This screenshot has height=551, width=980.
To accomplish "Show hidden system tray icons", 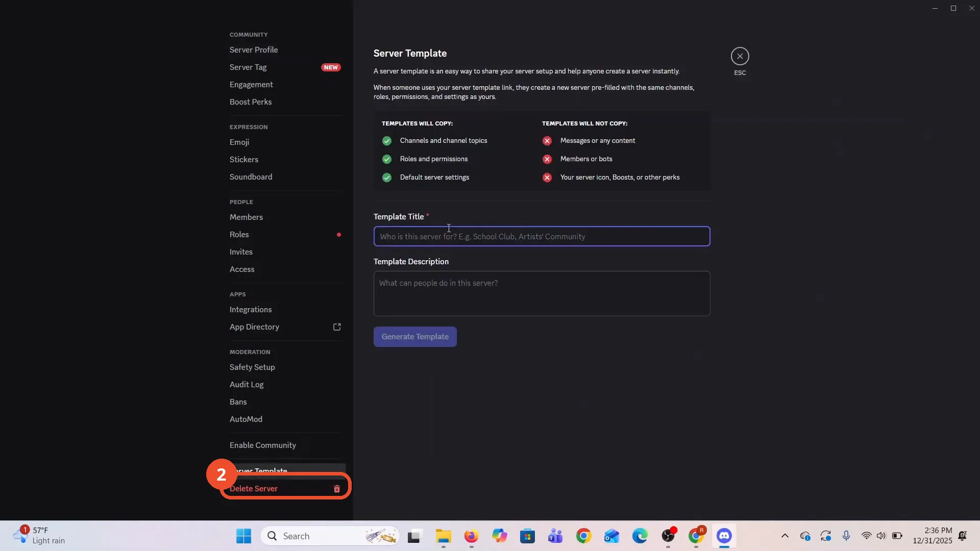I will (x=785, y=536).
